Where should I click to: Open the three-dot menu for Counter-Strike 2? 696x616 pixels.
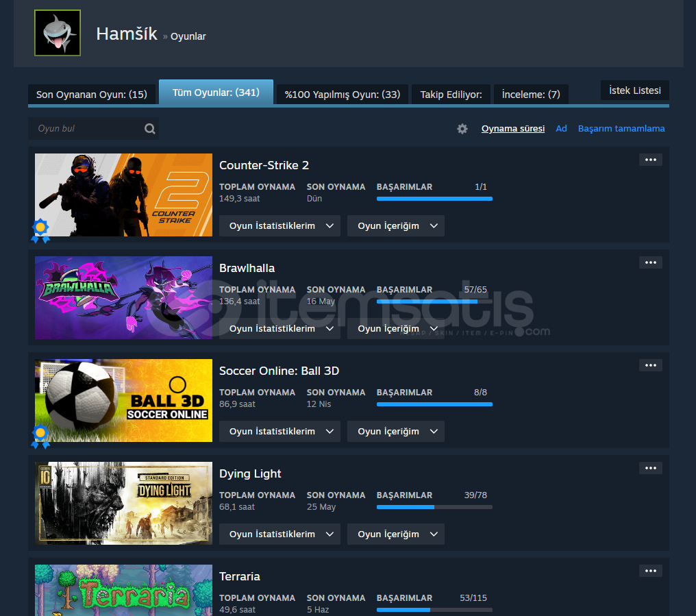(x=651, y=160)
